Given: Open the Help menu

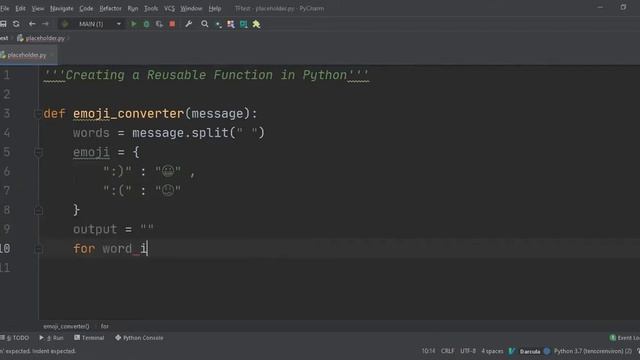Looking at the screenshot, I should [215, 8].
